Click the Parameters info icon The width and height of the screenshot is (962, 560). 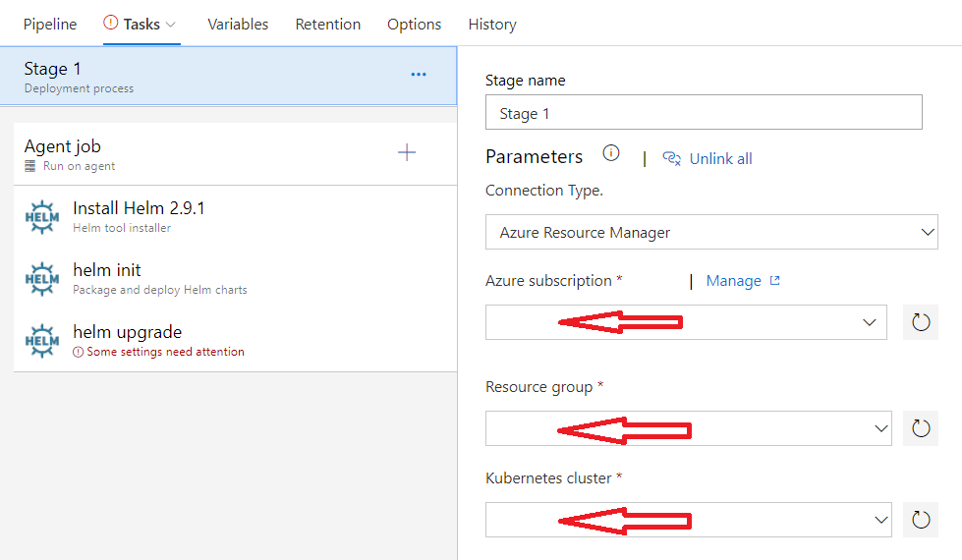(611, 152)
